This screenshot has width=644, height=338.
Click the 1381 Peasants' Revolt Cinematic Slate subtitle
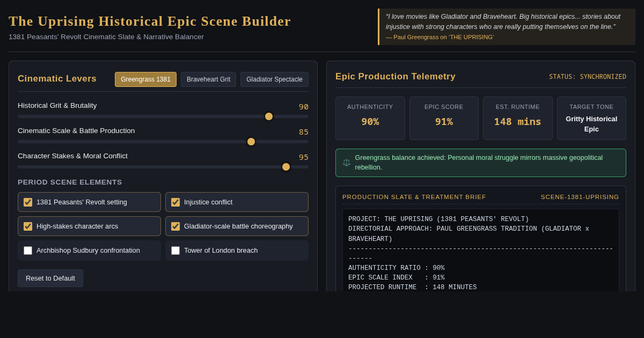(106, 37)
